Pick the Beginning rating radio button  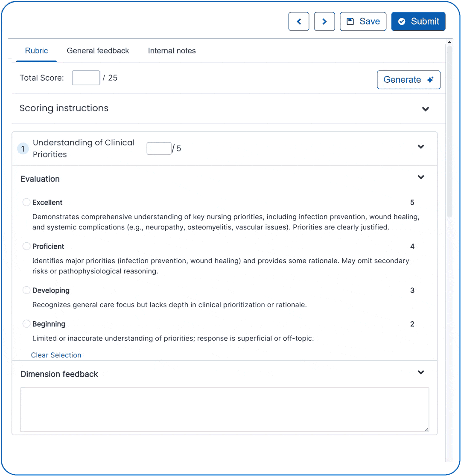click(26, 324)
